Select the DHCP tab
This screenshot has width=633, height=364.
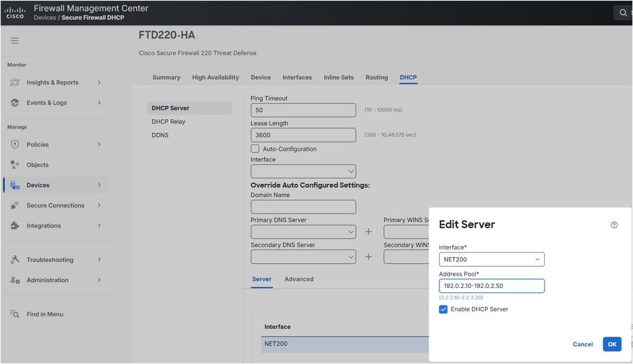tap(408, 77)
